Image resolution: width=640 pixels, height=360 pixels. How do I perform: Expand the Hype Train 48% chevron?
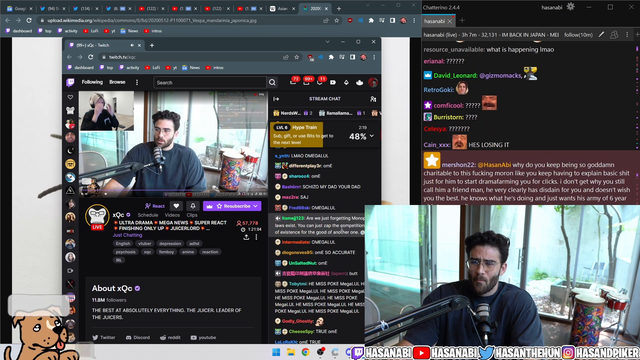coord(371,136)
